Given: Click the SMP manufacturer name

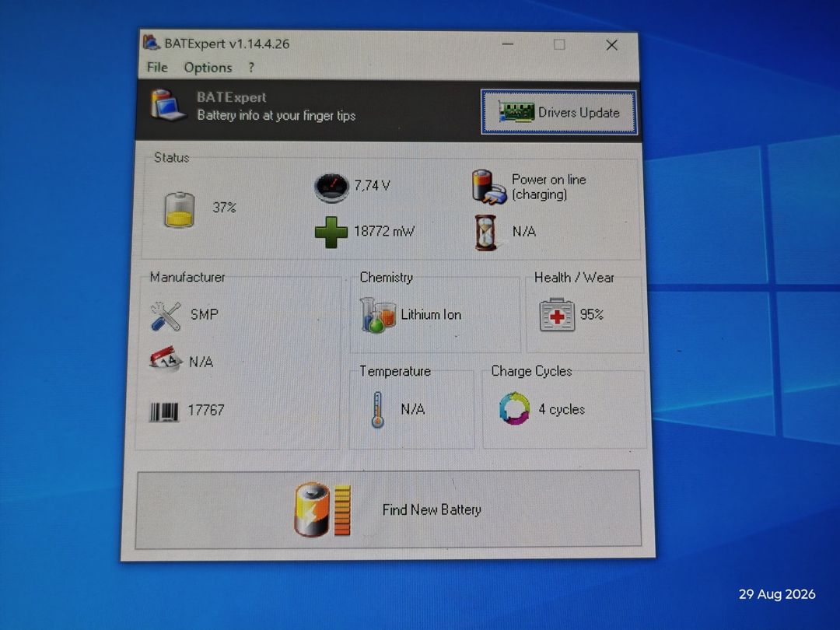Looking at the screenshot, I should tap(204, 314).
